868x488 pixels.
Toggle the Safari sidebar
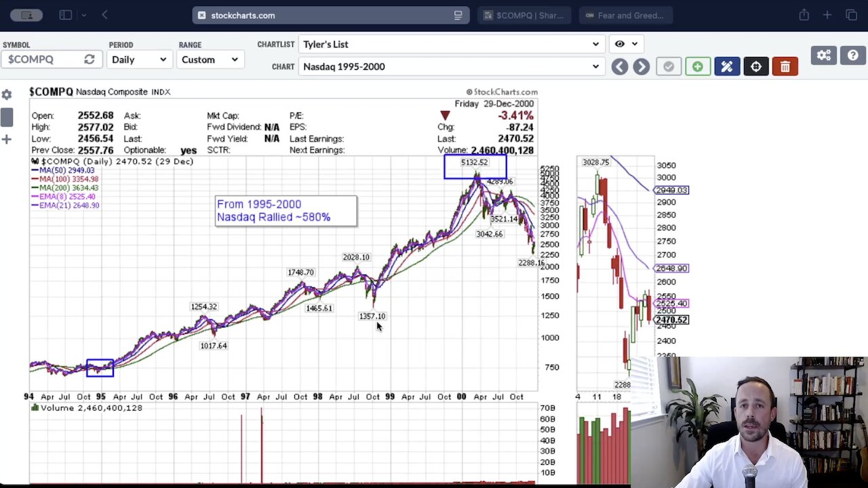[x=66, y=15]
